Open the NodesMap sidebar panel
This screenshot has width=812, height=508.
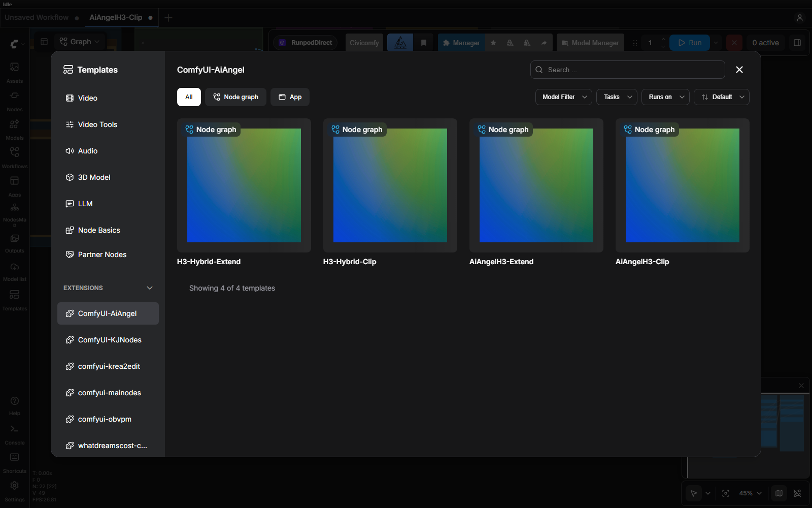click(15, 214)
